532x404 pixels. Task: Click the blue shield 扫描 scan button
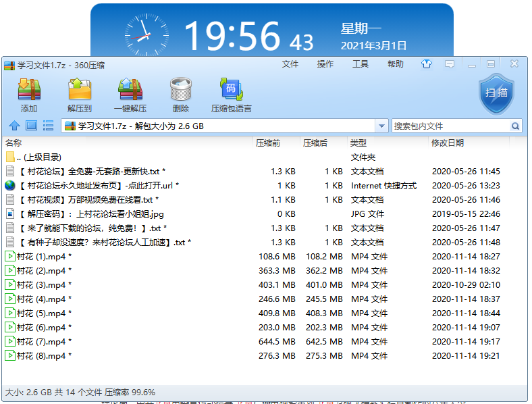coord(496,93)
